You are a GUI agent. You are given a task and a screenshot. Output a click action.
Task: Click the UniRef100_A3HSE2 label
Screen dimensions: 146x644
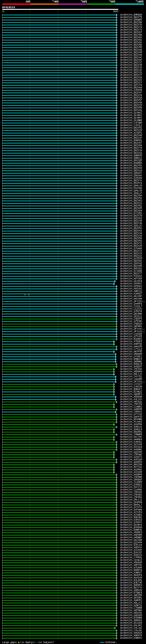(131, 442)
